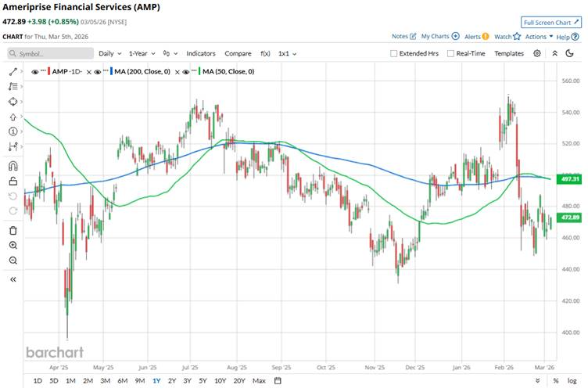Open the Indicators menu
This screenshot has width=588, height=392.
pyautogui.click(x=200, y=53)
